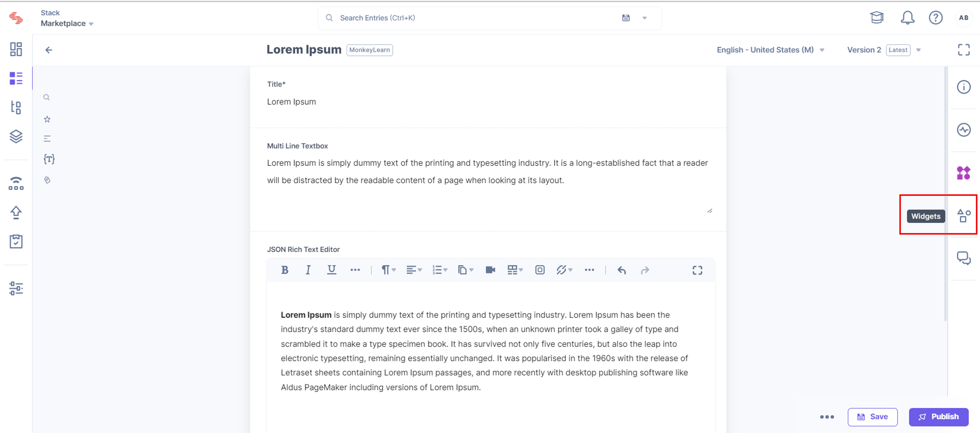Open the Settings sliders icon
Screen dimensions: 980x433
(x=16, y=288)
